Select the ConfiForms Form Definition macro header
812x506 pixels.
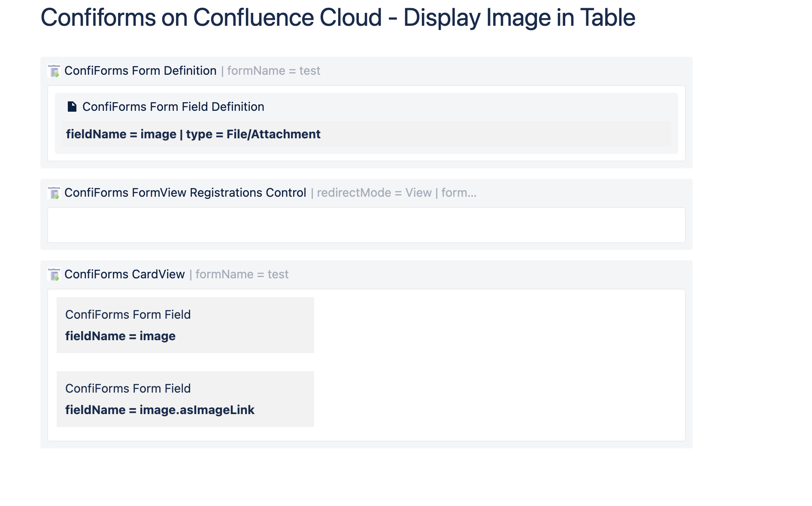pos(140,70)
